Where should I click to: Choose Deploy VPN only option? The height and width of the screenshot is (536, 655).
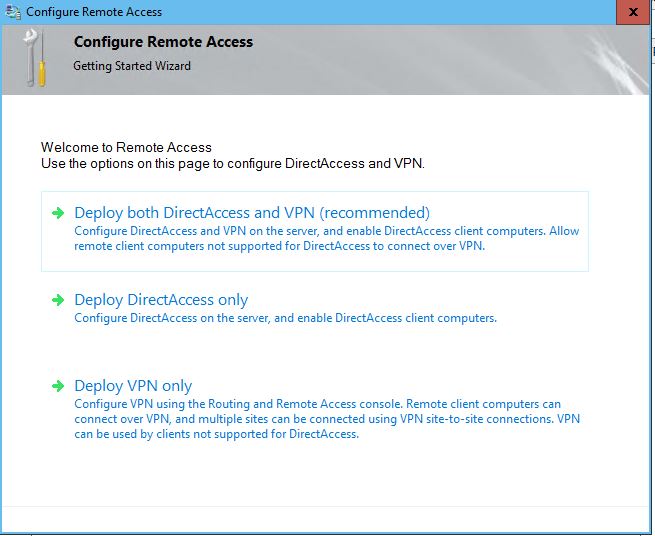click(133, 386)
